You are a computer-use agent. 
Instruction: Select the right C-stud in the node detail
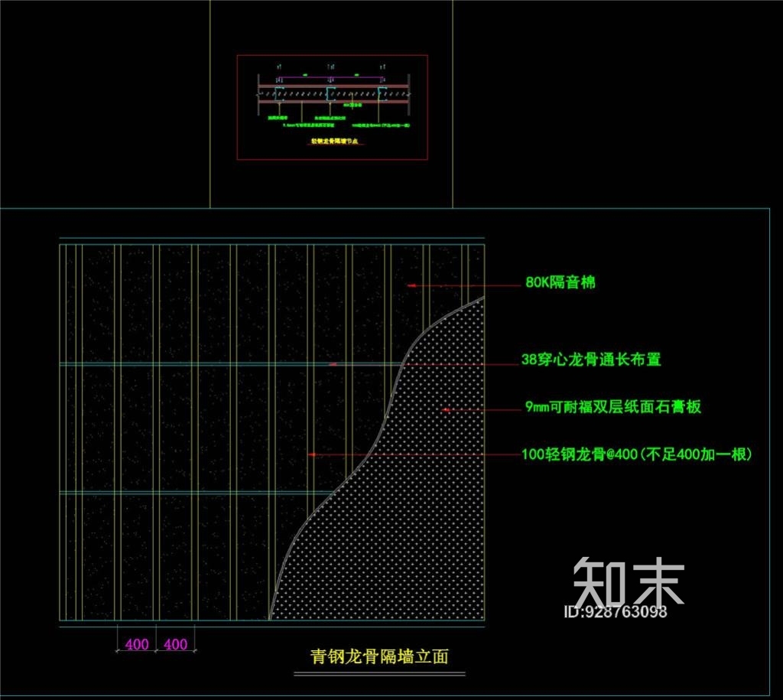coord(381,93)
